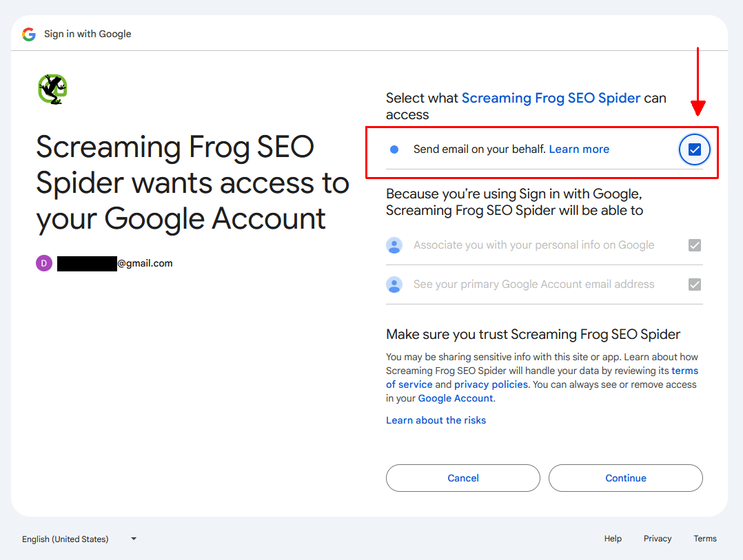743x560 pixels.
Task: Click the language selector chevron arrow
Action: click(x=132, y=539)
